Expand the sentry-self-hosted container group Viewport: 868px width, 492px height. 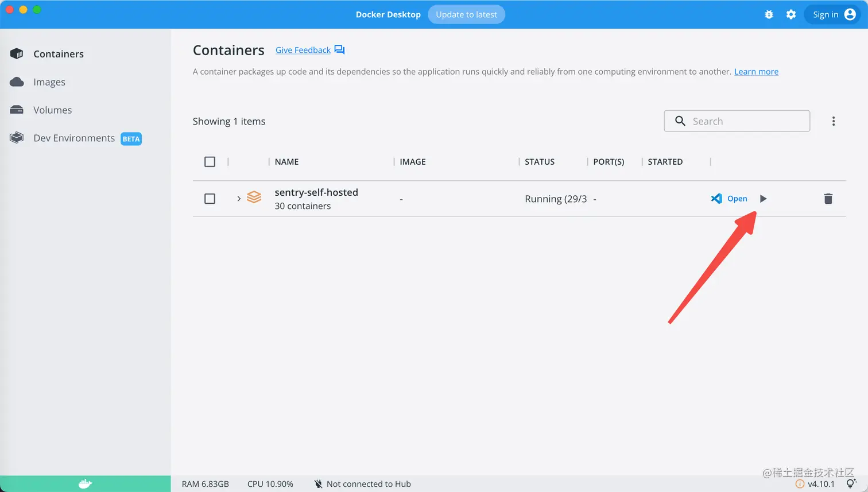[x=239, y=199]
